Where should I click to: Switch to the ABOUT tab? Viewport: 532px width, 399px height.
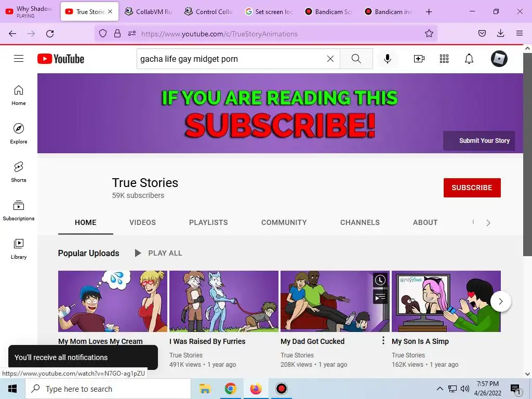(425, 222)
